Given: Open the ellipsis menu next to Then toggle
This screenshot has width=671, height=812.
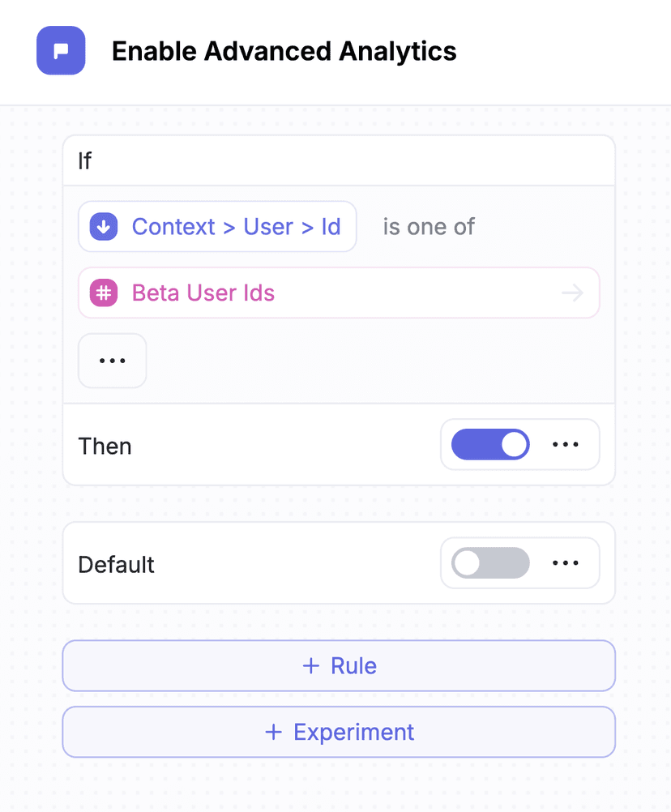Looking at the screenshot, I should (x=566, y=444).
